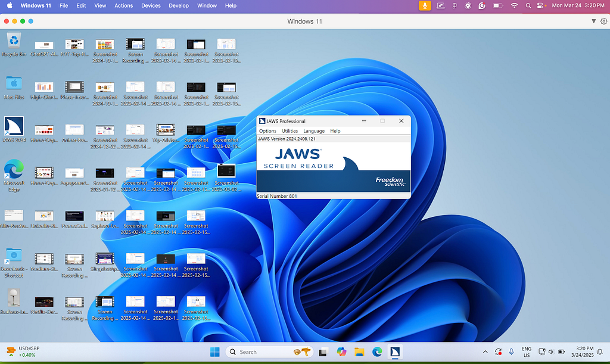Expand the Parallels title bar dropdown triangle
610x364 pixels.
pos(594,21)
